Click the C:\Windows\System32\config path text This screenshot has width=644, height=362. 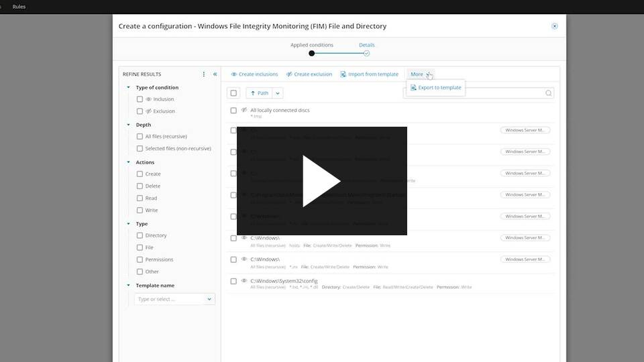tap(284, 281)
